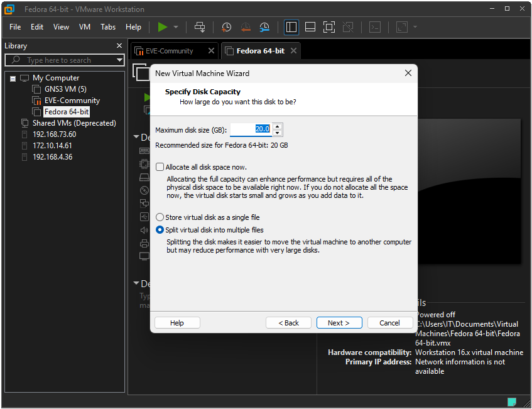Image resolution: width=532 pixels, height=409 pixels.
Task: Click the sound card device icon
Action: pyautogui.click(x=144, y=230)
